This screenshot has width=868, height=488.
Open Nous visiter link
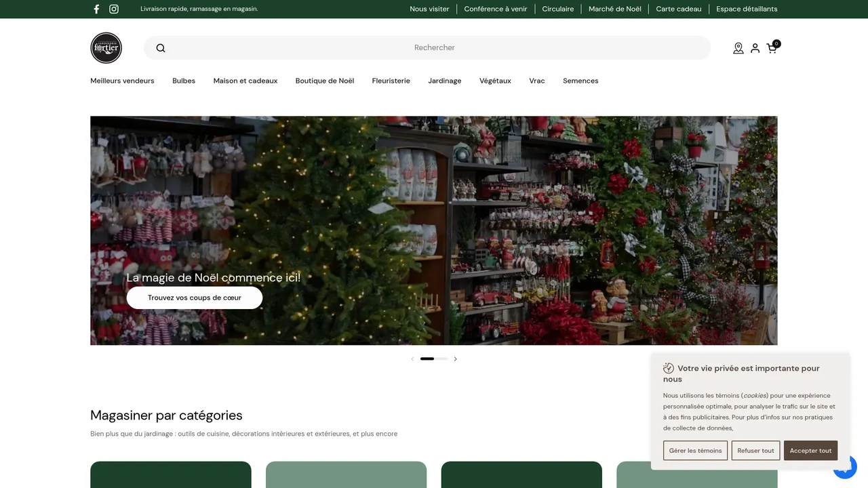click(429, 9)
